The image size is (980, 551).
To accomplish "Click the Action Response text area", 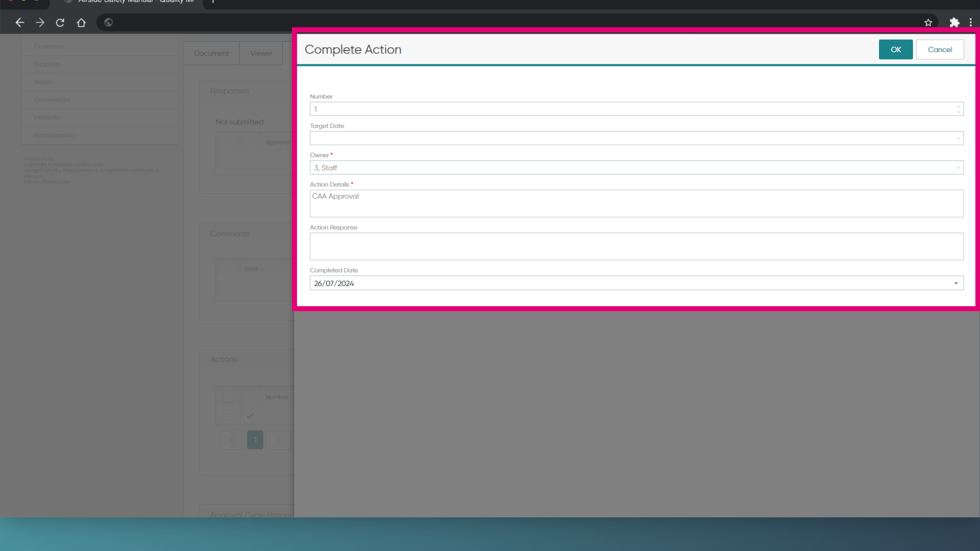I will coord(636,246).
